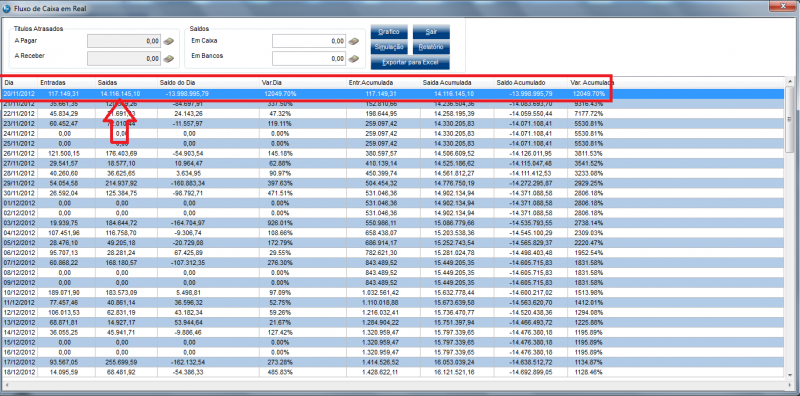Click Saldo Acumulado value -14.466.493,72

click(x=531, y=323)
